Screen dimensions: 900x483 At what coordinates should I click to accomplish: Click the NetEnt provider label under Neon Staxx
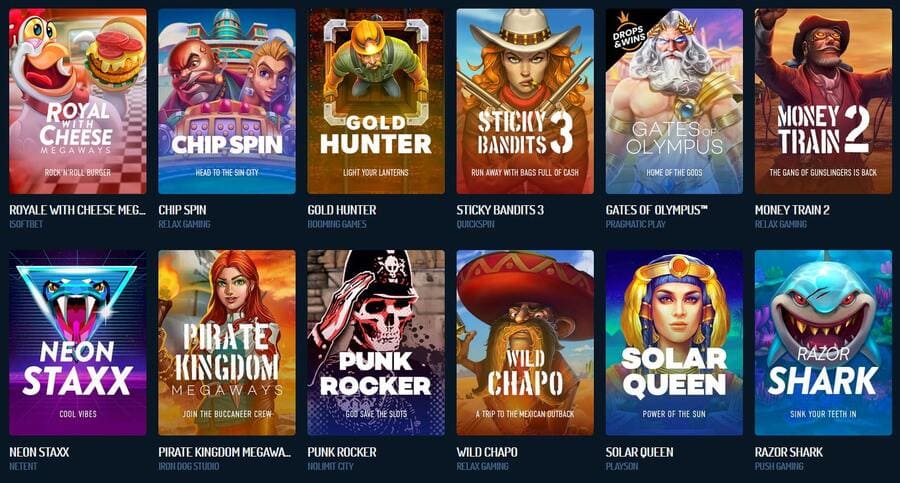(23, 466)
